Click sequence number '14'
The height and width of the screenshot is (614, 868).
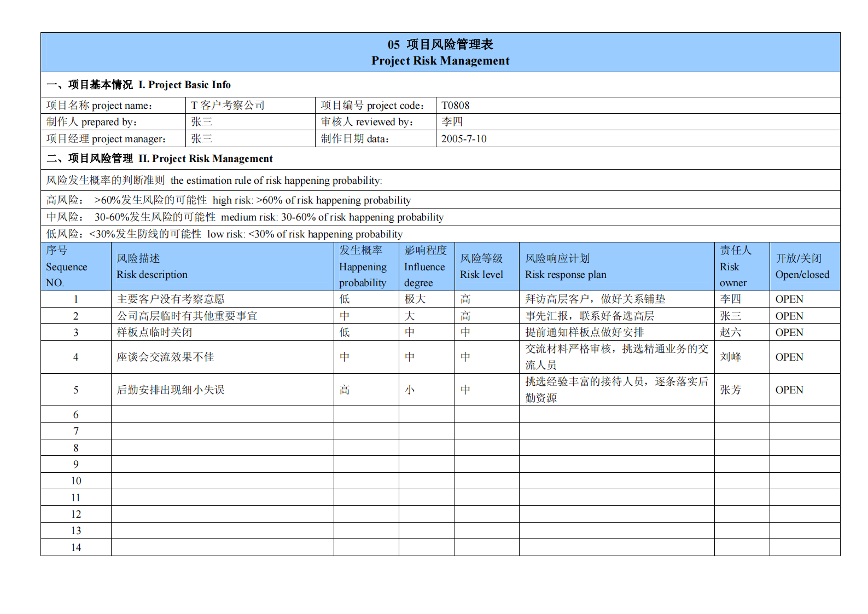click(75, 548)
